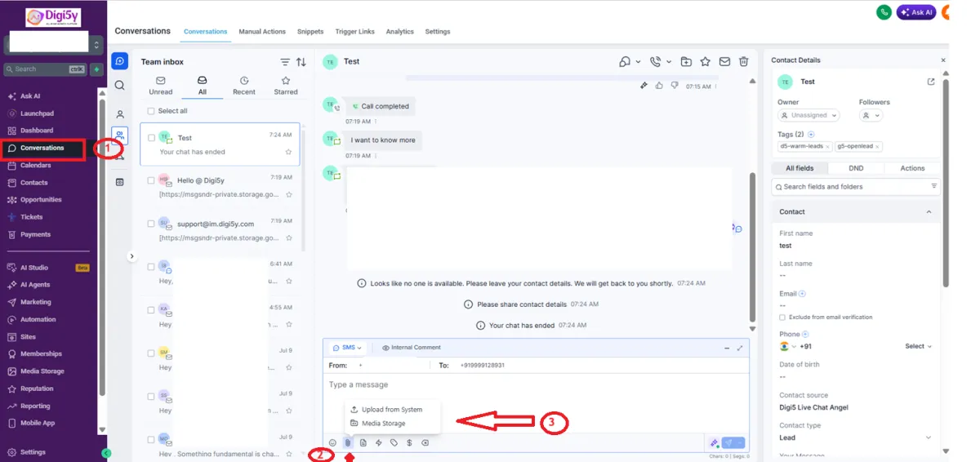980x462 pixels.
Task: Enable Exclude from email verification checkbox
Action: pos(782,317)
